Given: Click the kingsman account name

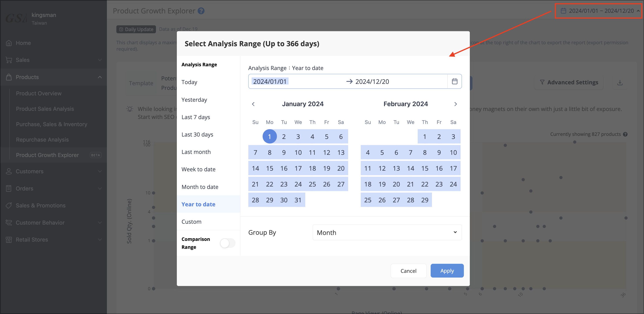Looking at the screenshot, I should pos(44,15).
